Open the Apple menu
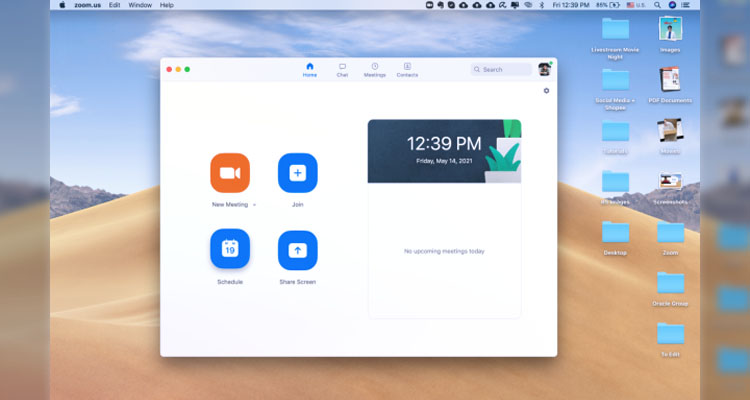Screen dimensions: 750x400 pos(62,5)
